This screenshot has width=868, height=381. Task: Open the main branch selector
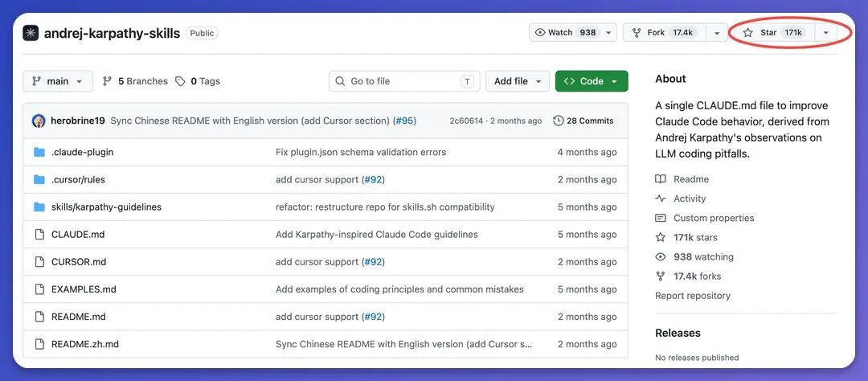tap(58, 81)
